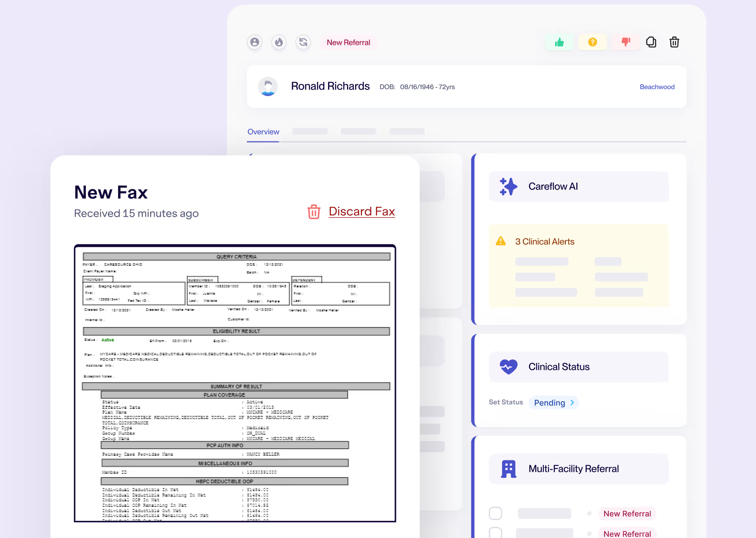Click the user profile icon in toolbar

[x=254, y=42]
